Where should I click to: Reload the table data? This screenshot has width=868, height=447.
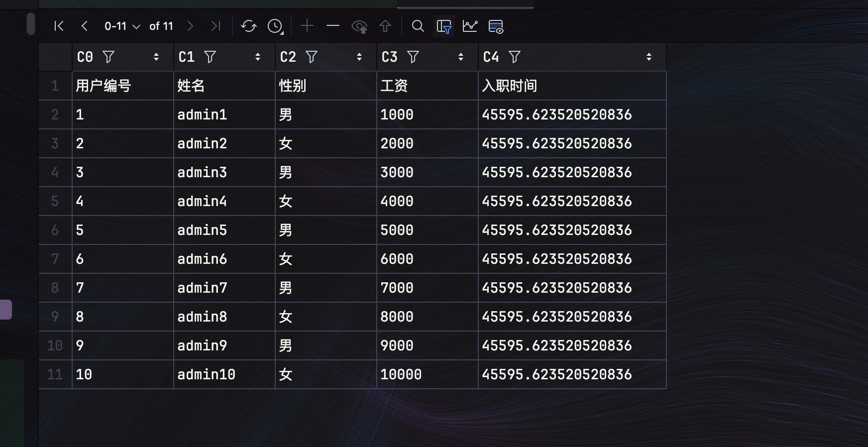pyautogui.click(x=248, y=26)
